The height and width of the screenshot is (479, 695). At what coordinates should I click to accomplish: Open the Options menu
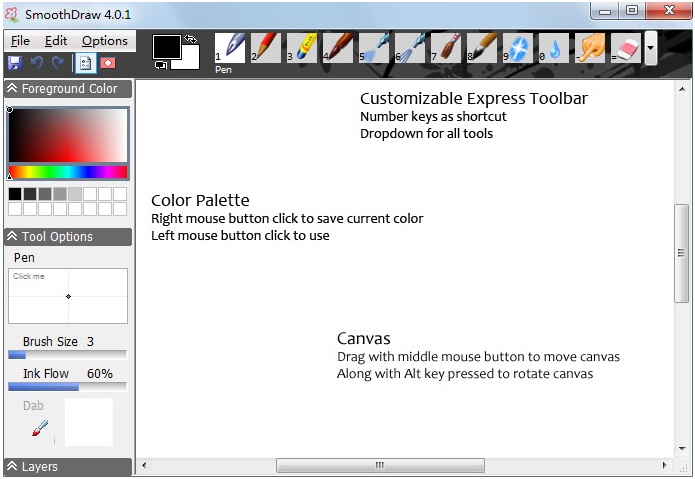coord(104,41)
